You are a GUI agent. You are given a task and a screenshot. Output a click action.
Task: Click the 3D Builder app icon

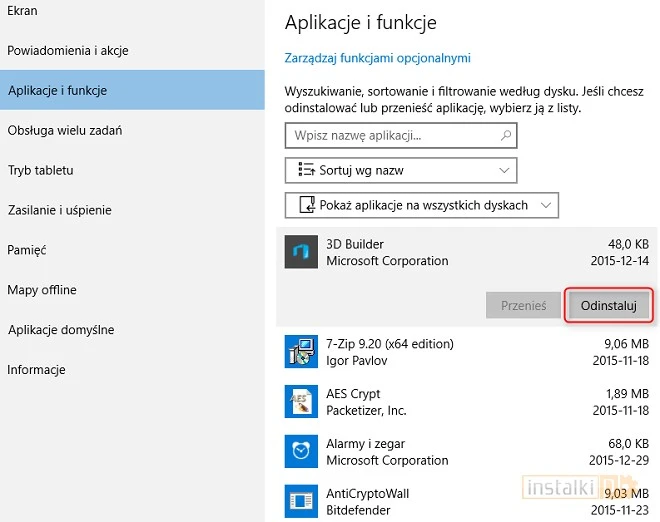pos(300,252)
